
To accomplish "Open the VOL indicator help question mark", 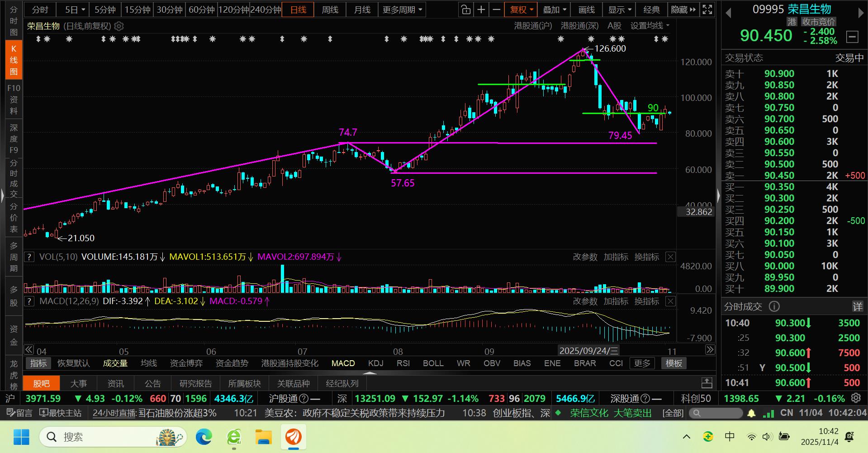I will pos(29,257).
